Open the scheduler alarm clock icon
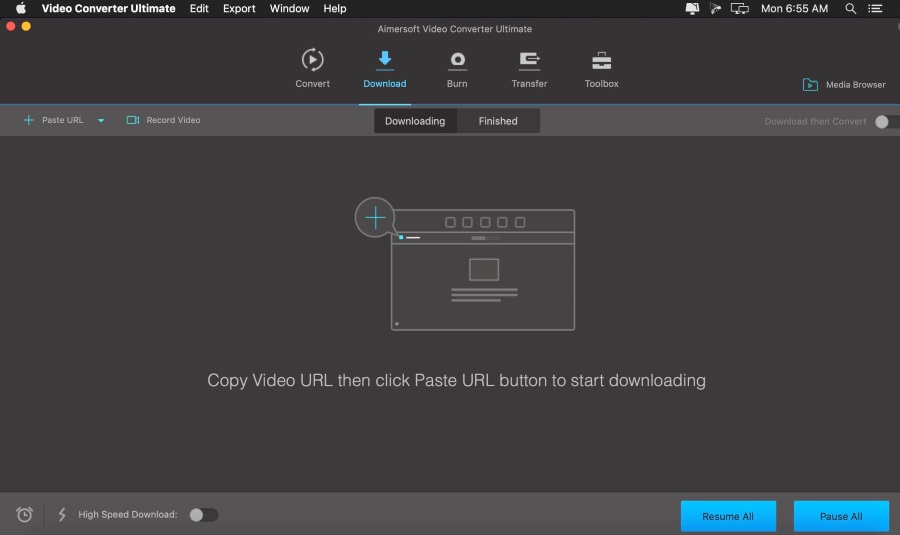 click(x=24, y=514)
